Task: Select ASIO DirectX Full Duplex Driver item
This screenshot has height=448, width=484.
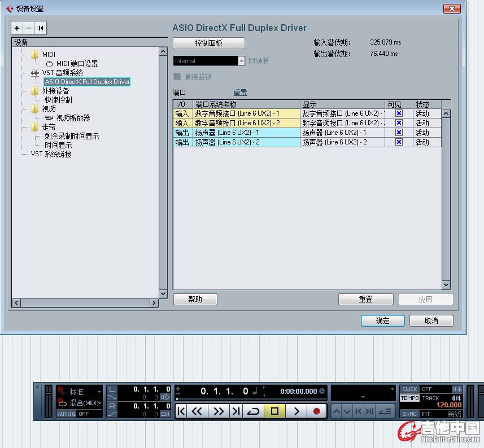Action: pos(87,82)
